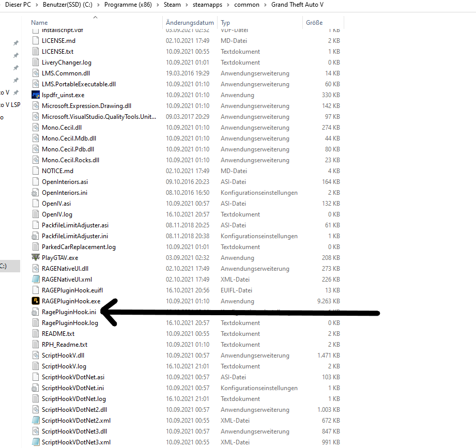Select PackfileLimitAdjuster.asi file name

[75, 225]
